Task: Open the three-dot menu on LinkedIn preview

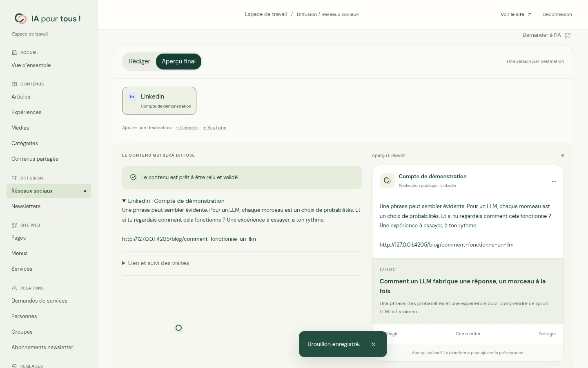Action: pos(554,181)
